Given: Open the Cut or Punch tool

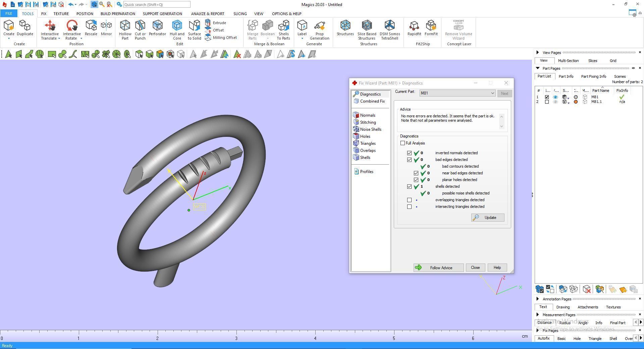Looking at the screenshot, I should (140, 30).
